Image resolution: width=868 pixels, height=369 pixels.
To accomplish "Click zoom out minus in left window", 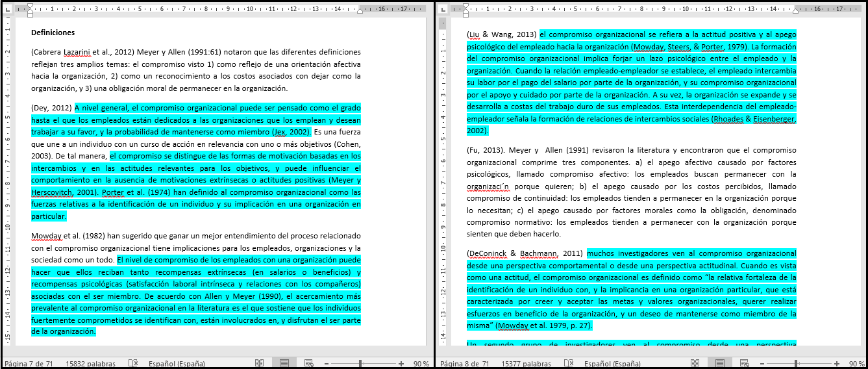I will pos(327,363).
